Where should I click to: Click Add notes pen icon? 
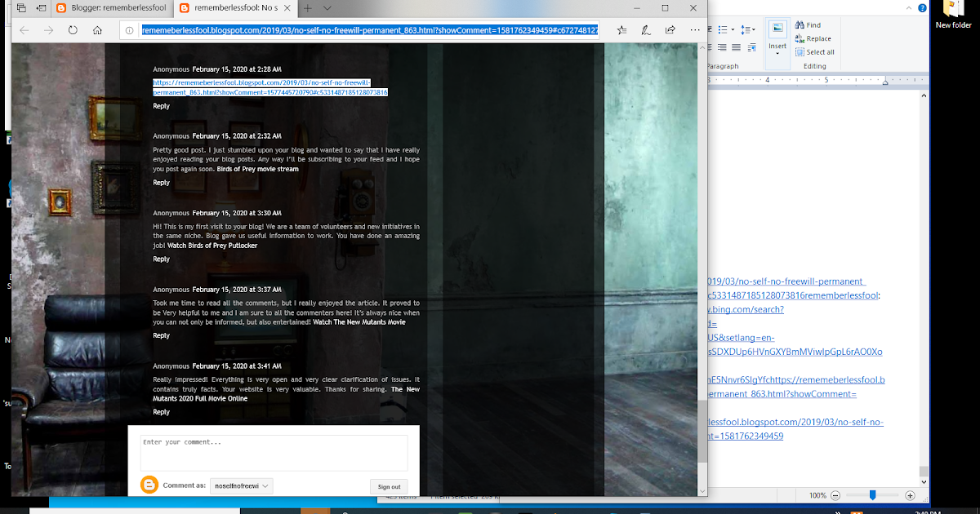pos(647,30)
